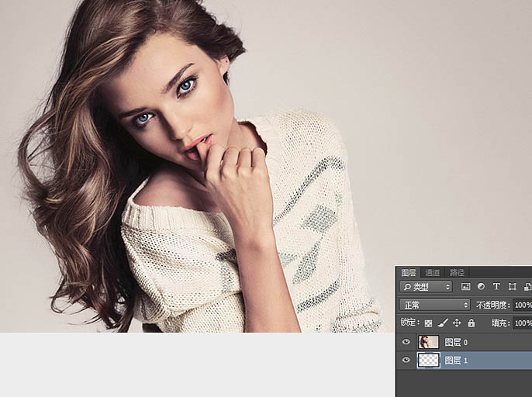This screenshot has width=532, height=397.
Task: Hide 图层 0 with eye icon
Action: pos(406,342)
